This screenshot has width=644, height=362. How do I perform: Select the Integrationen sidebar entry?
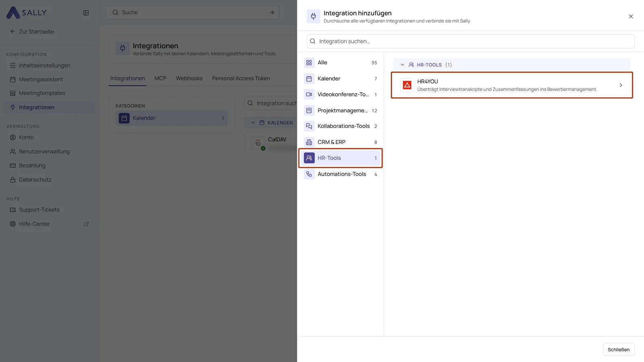[x=49, y=107]
